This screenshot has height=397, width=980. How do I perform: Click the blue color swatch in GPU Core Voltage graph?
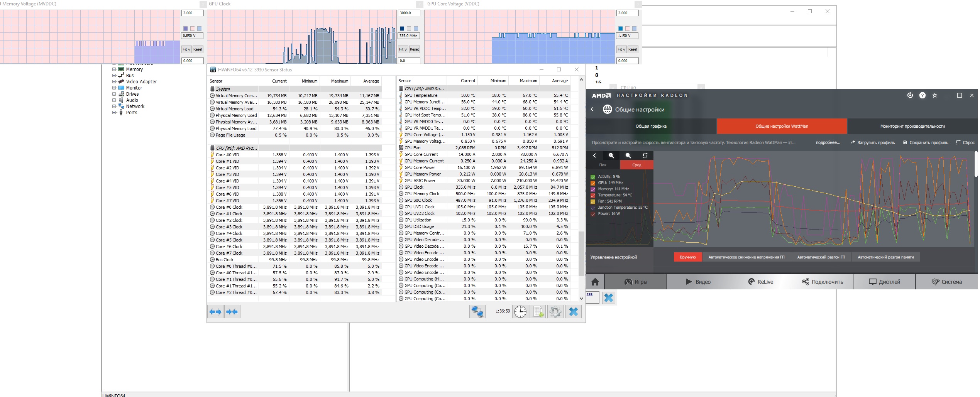[x=620, y=29]
